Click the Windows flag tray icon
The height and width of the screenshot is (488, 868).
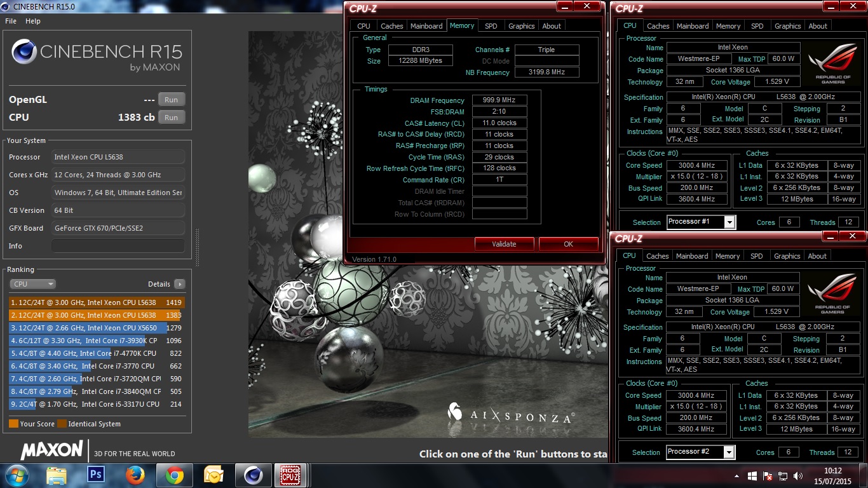752,476
